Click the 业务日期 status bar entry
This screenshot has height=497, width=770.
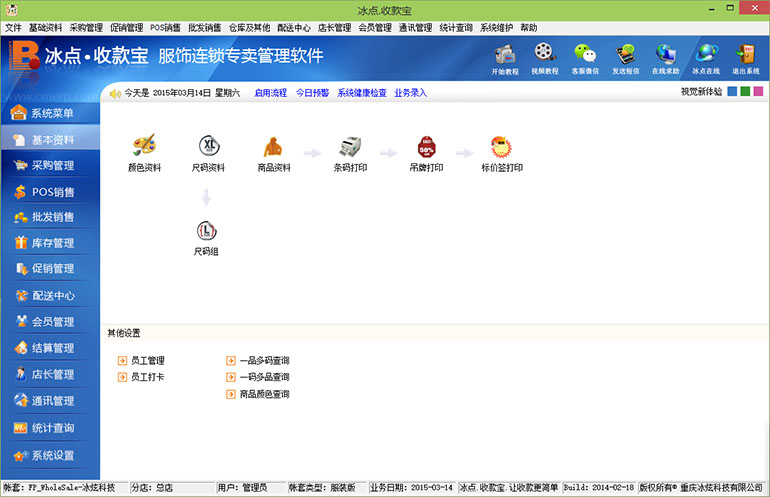pyautogui.click(x=412, y=488)
